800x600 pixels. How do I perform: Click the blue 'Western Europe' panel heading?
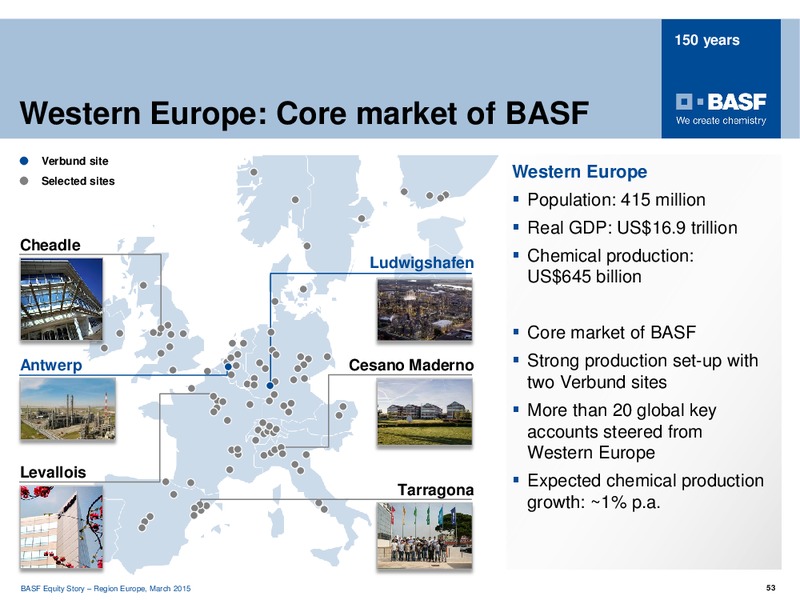tap(580, 171)
